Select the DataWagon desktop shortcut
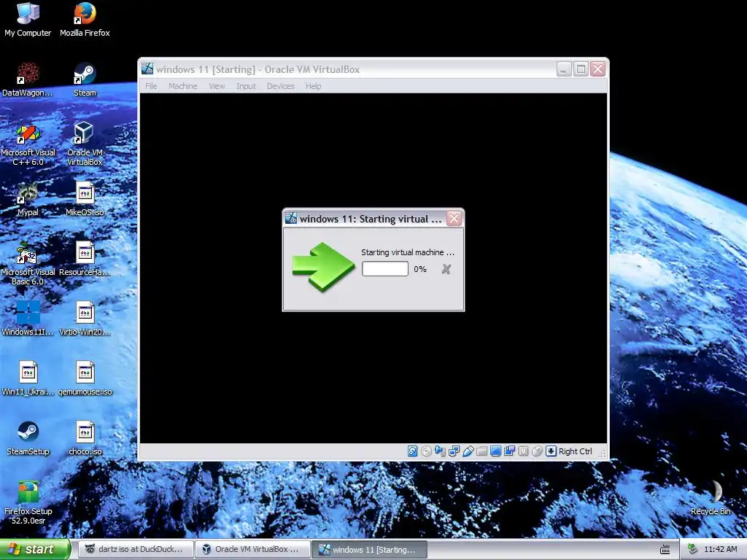The height and width of the screenshot is (560, 747). tap(28, 79)
